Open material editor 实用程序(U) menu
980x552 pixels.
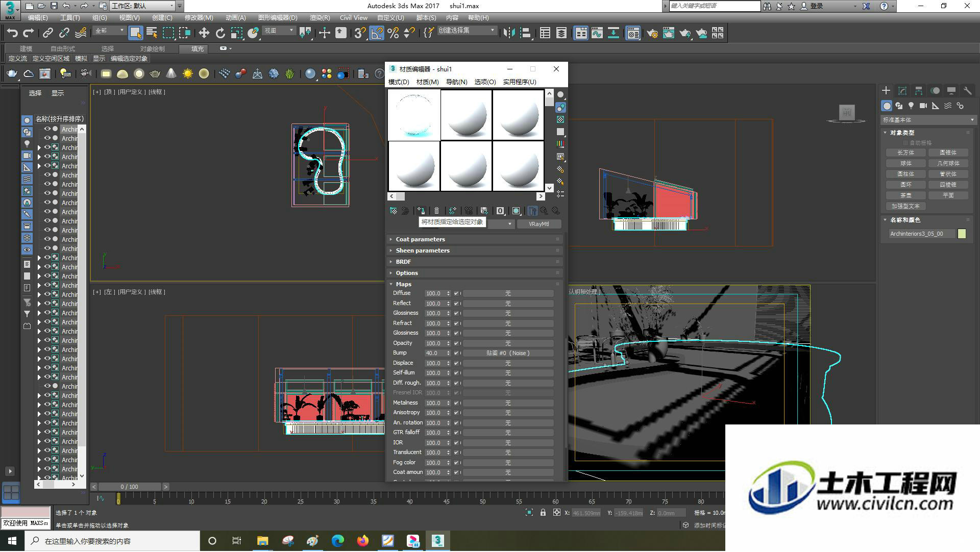tap(520, 82)
